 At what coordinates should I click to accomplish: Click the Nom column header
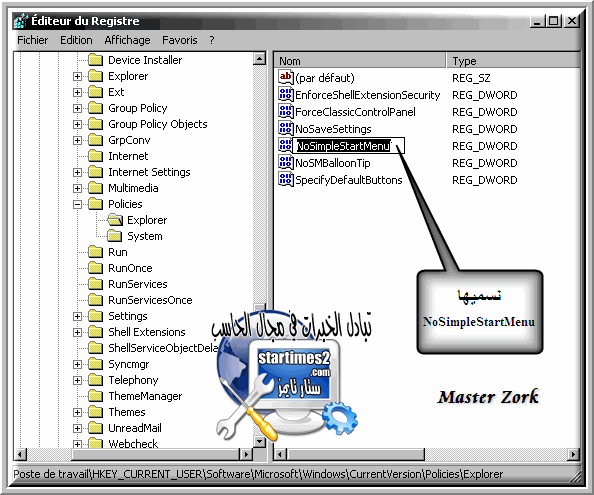360,61
